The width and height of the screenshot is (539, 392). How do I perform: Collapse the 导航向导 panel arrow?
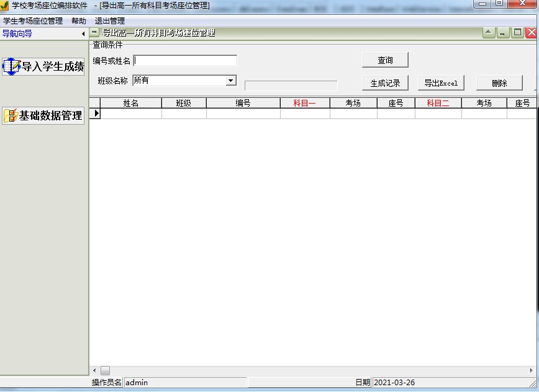point(83,33)
